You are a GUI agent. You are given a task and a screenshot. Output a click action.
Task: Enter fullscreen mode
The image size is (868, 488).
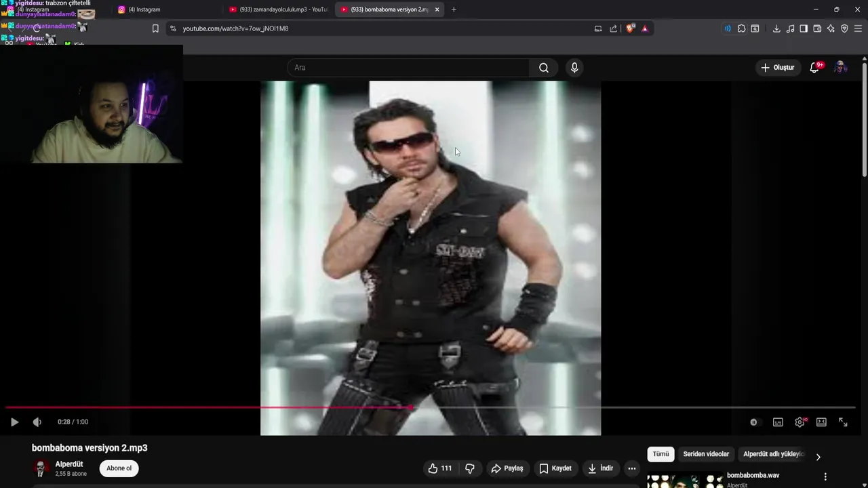[x=843, y=422]
